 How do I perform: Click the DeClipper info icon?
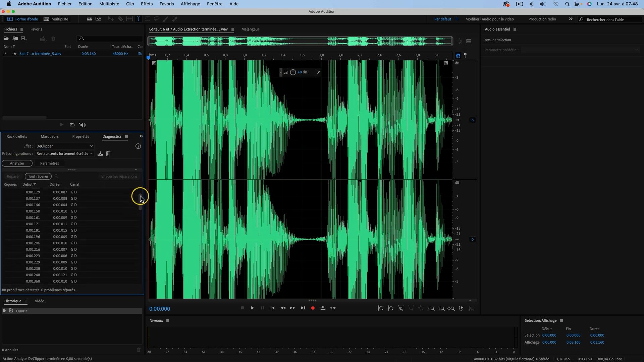(138, 146)
